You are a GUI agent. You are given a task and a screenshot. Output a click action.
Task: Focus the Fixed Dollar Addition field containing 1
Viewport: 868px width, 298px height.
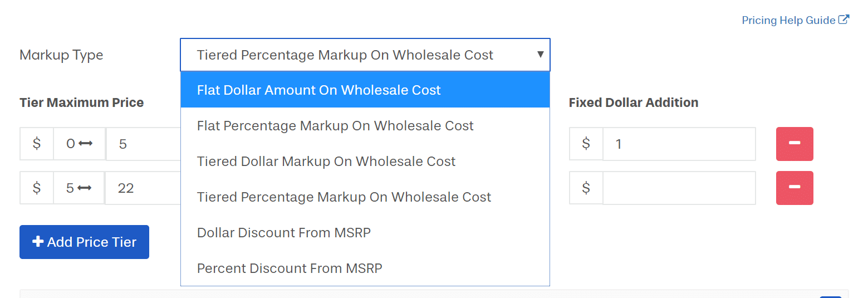click(x=679, y=144)
